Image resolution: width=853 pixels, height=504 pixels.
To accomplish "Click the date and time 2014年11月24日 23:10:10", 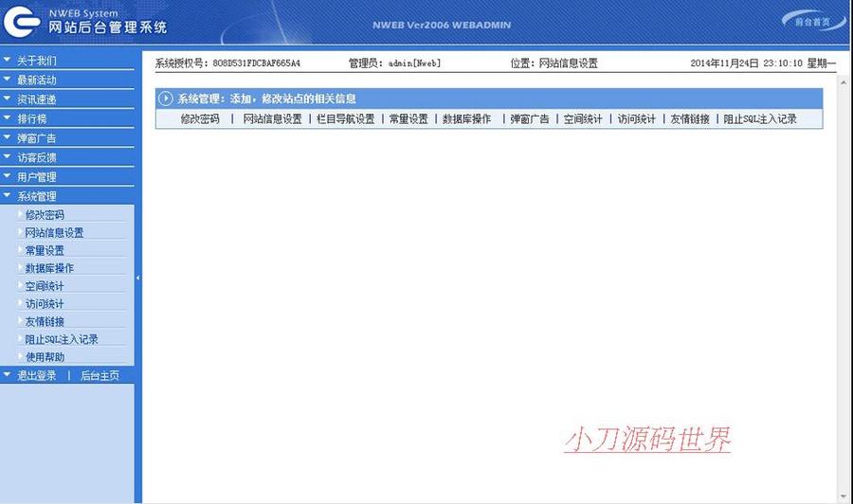I will pos(747,63).
